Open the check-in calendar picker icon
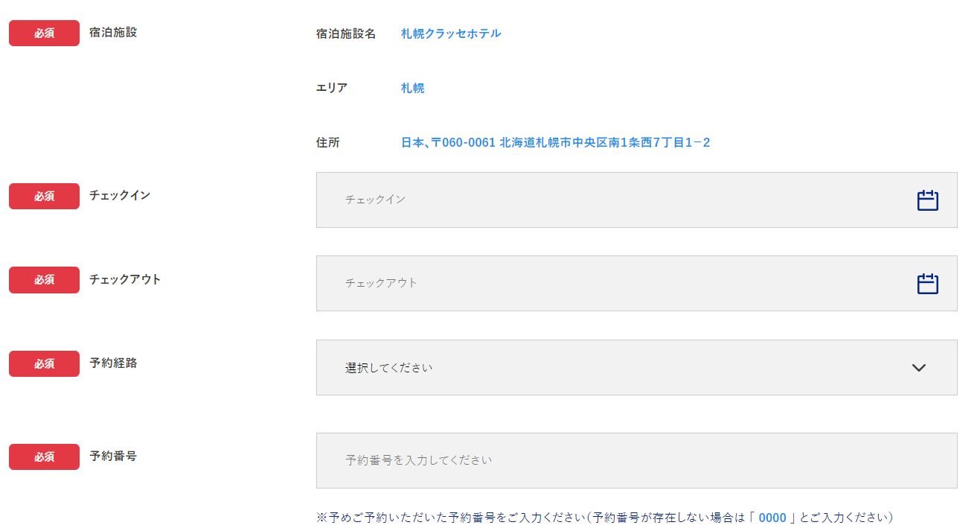The height and width of the screenshot is (528, 980). pyautogui.click(x=927, y=200)
